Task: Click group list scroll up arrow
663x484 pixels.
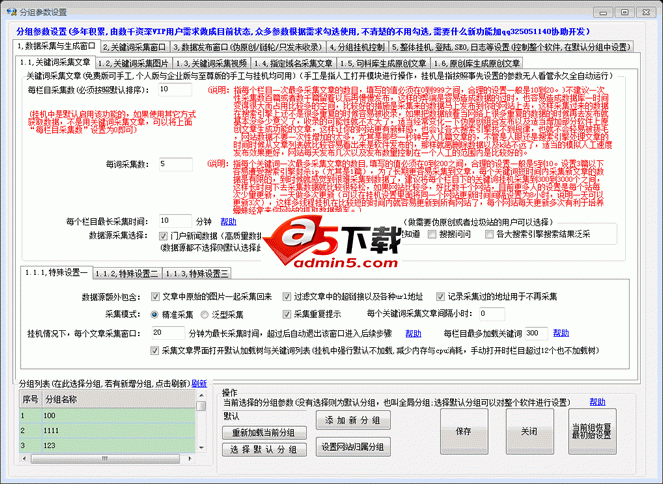Action: click(x=201, y=396)
